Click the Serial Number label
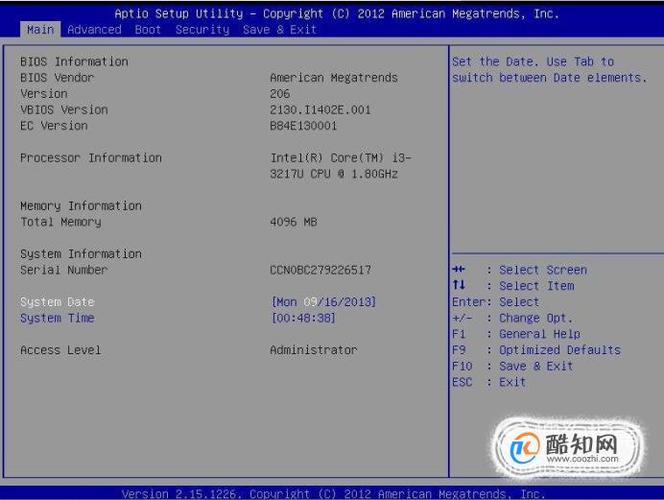This screenshot has width=664, height=500. tap(64, 270)
